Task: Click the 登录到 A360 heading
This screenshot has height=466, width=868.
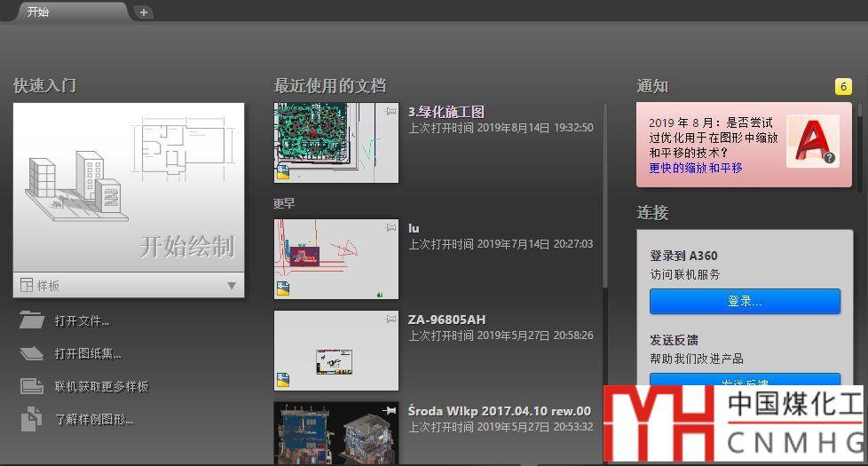Action: click(x=683, y=256)
